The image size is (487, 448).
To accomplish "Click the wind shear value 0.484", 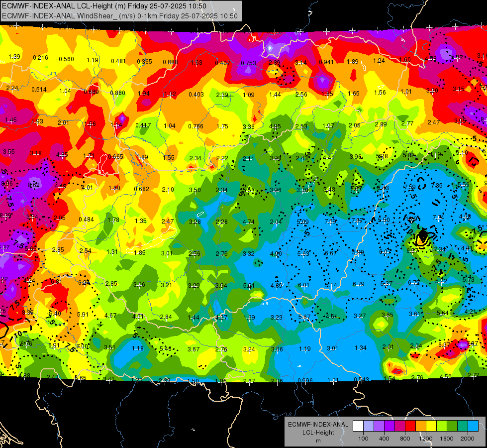I will click(87, 219).
